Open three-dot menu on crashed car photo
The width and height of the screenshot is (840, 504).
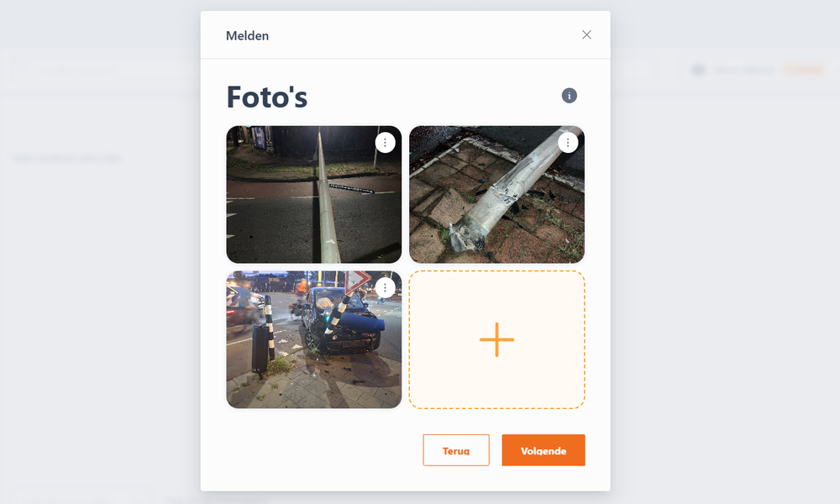click(385, 288)
